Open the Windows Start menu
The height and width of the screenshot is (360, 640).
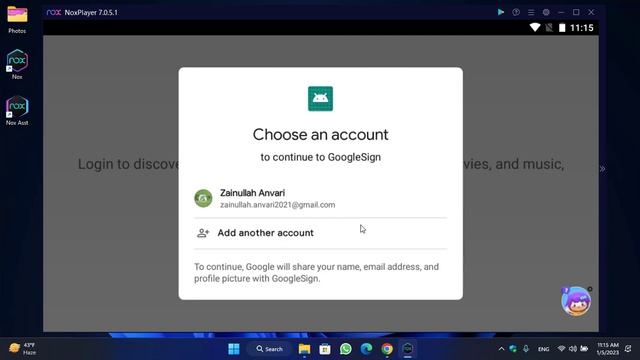(234, 349)
